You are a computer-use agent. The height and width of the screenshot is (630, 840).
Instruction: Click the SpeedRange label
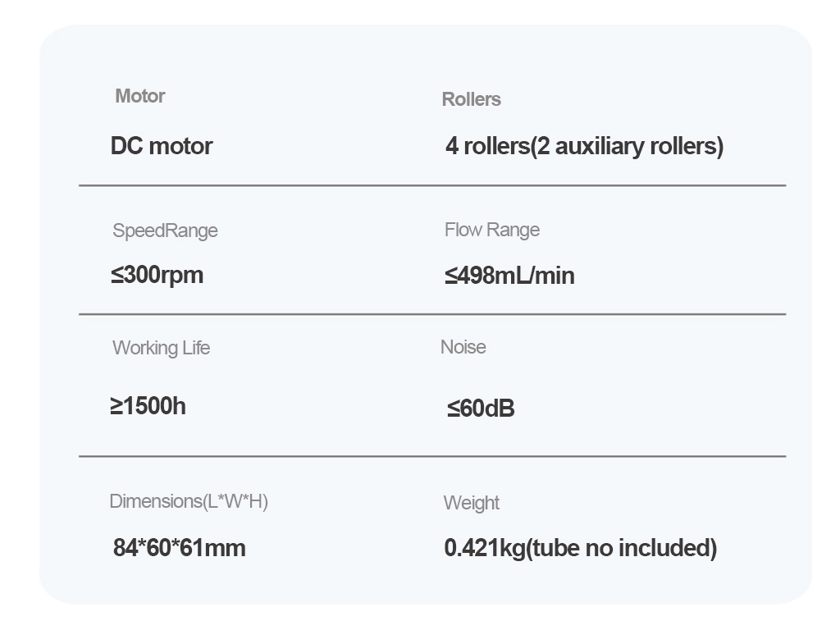[x=165, y=231]
